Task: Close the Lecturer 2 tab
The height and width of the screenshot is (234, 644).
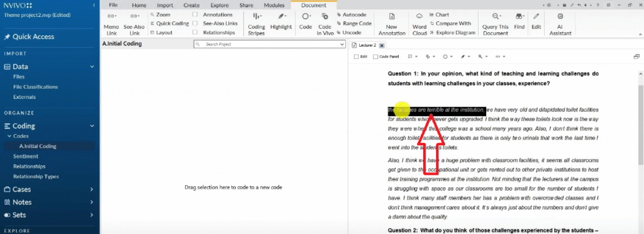Action: pyautogui.click(x=382, y=45)
